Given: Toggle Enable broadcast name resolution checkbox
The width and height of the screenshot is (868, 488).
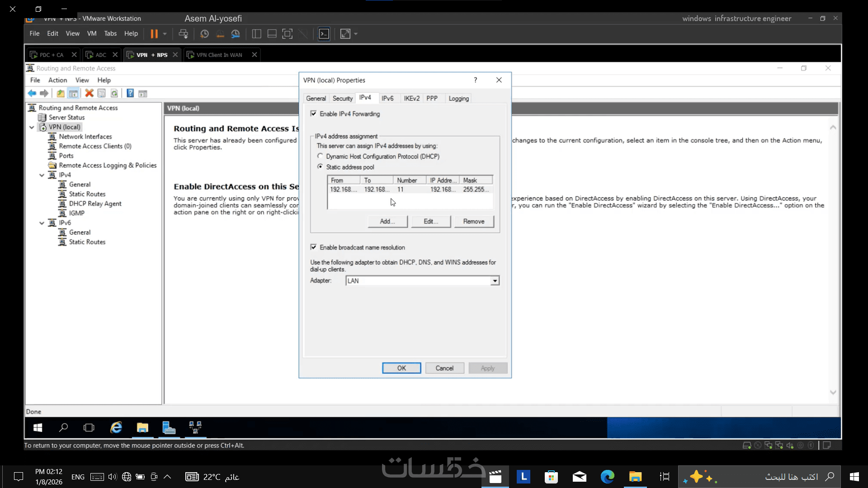Looking at the screenshot, I should (x=313, y=248).
